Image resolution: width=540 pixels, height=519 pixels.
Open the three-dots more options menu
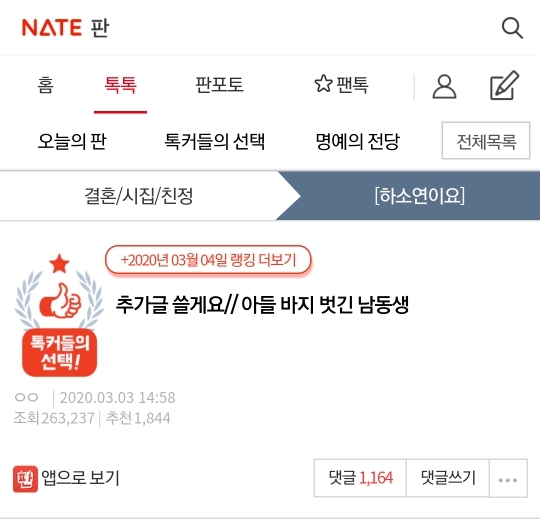508,478
